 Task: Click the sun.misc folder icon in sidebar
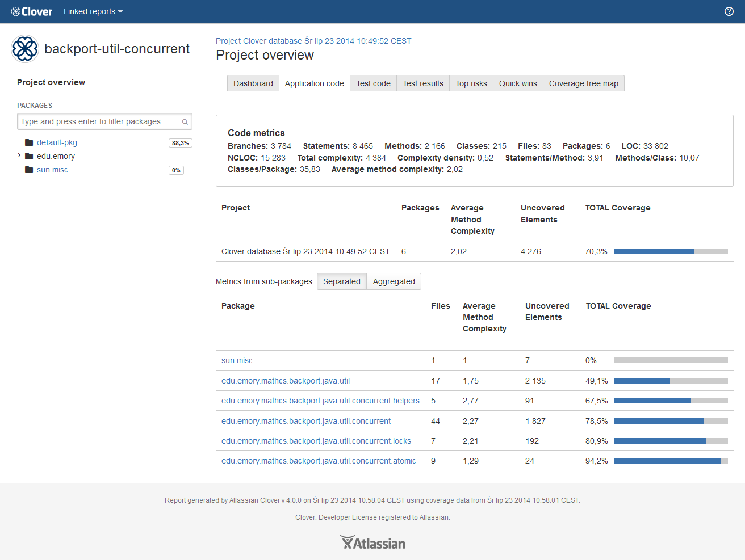point(29,170)
